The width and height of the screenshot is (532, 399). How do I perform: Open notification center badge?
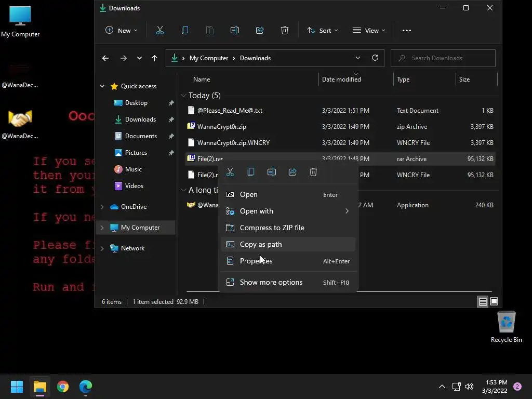pyautogui.click(x=517, y=387)
